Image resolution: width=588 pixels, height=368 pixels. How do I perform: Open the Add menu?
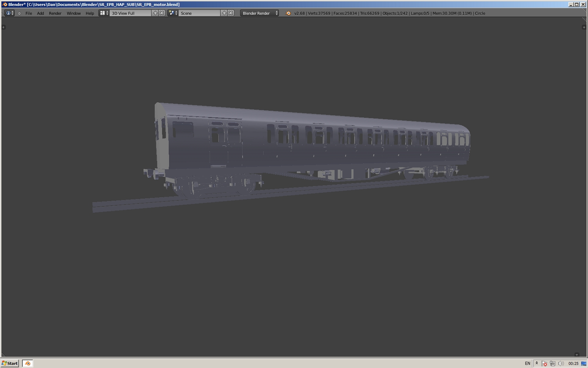click(x=40, y=13)
